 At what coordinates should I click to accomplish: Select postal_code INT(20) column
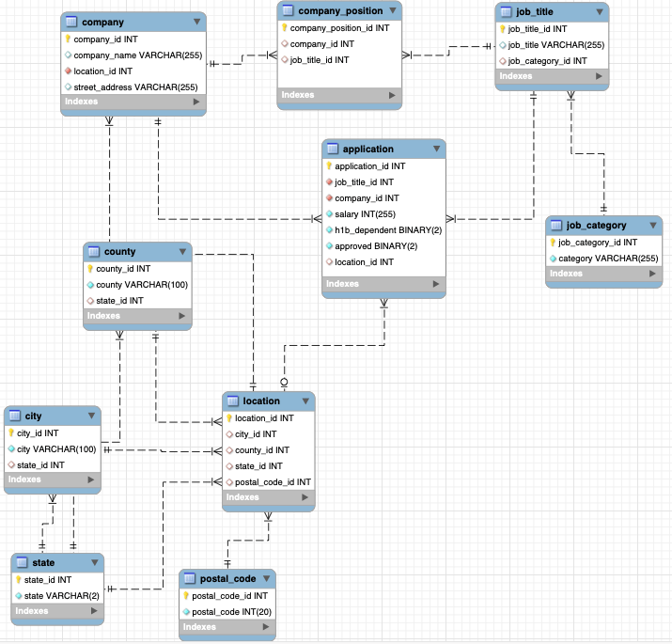click(x=227, y=612)
